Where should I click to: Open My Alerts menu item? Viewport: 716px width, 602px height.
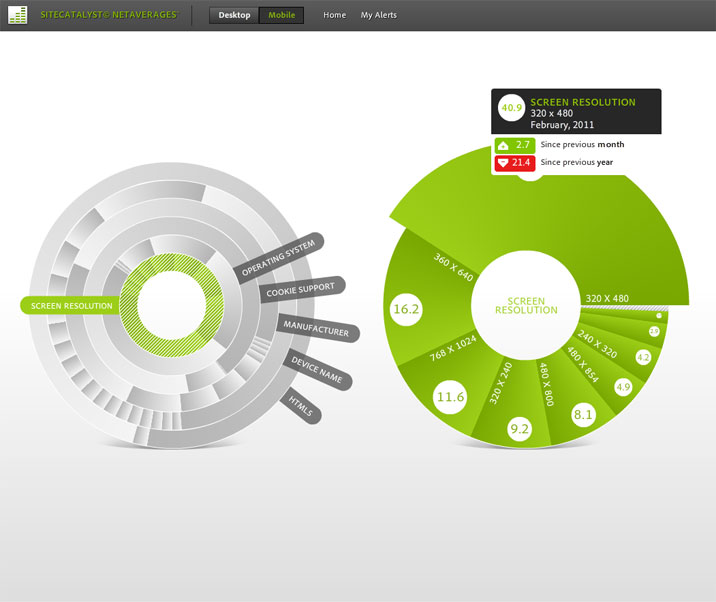[379, 15]
